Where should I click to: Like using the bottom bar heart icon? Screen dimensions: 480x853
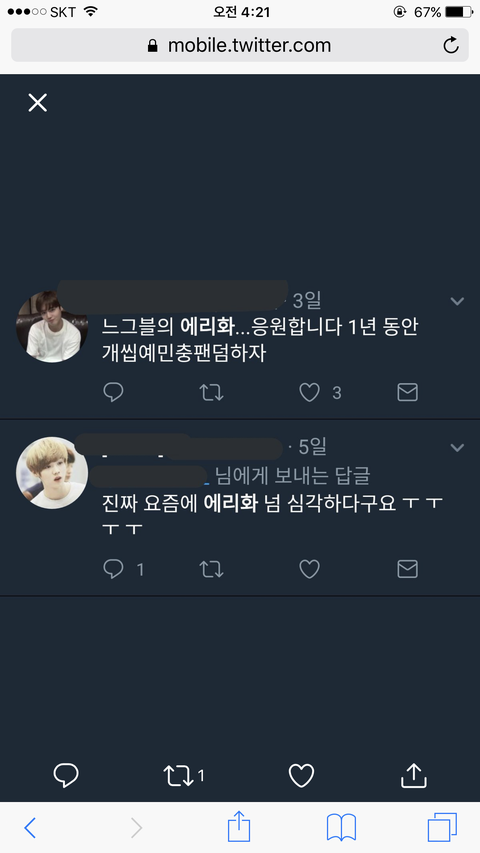(x=301, y=776)
